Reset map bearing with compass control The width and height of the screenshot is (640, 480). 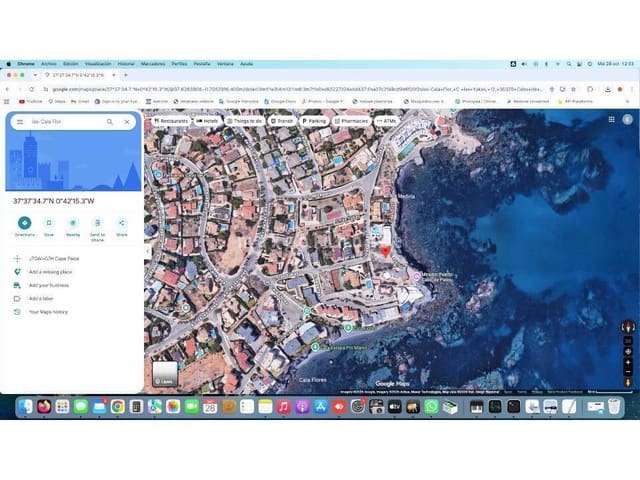coord(628,327)
